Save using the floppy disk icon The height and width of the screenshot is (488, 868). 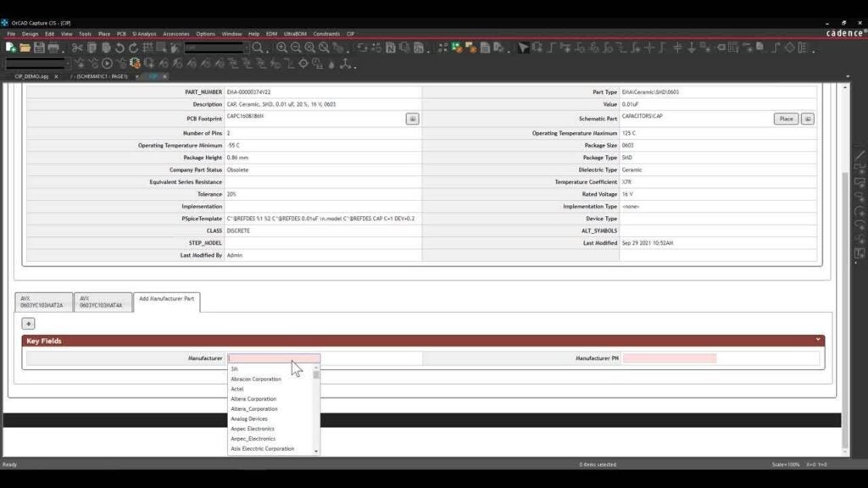pyautogui.click(x=39, y=48)
